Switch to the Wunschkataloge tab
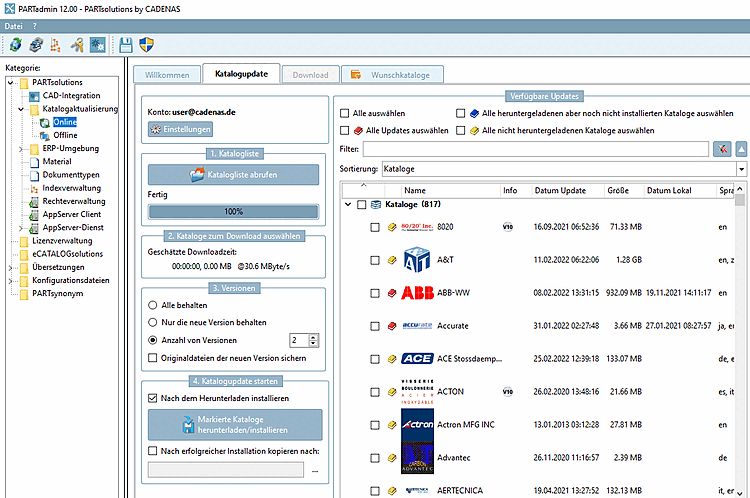This screenshot has width=750, height=498. tap(393, 75)
